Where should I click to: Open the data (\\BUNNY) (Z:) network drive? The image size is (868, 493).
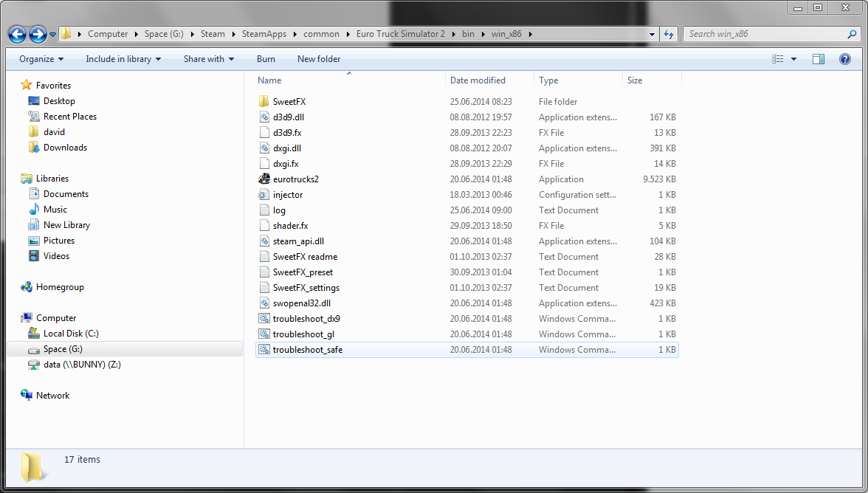pos(82,364)
